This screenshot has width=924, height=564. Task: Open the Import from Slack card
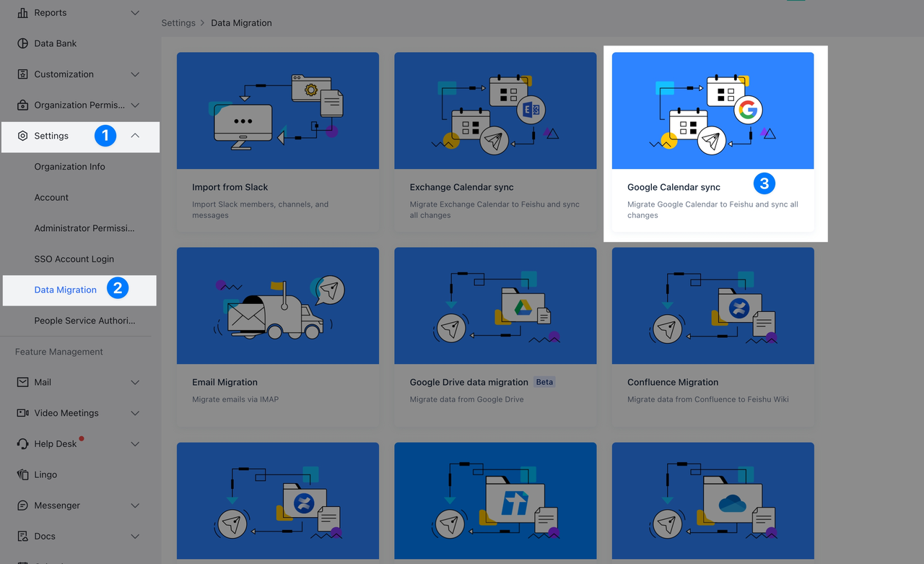click(277, 142)
